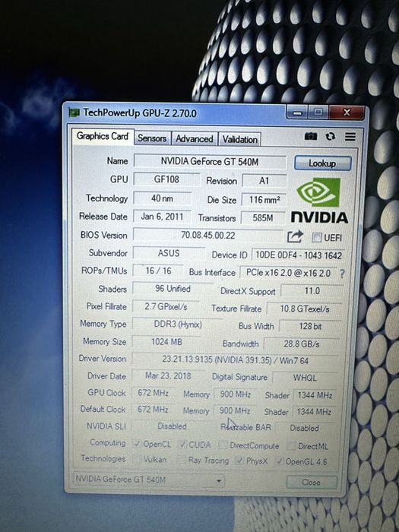Click the Driver Version value 23.21.13.9135
The image size is (399, 532).
[235, 359]
